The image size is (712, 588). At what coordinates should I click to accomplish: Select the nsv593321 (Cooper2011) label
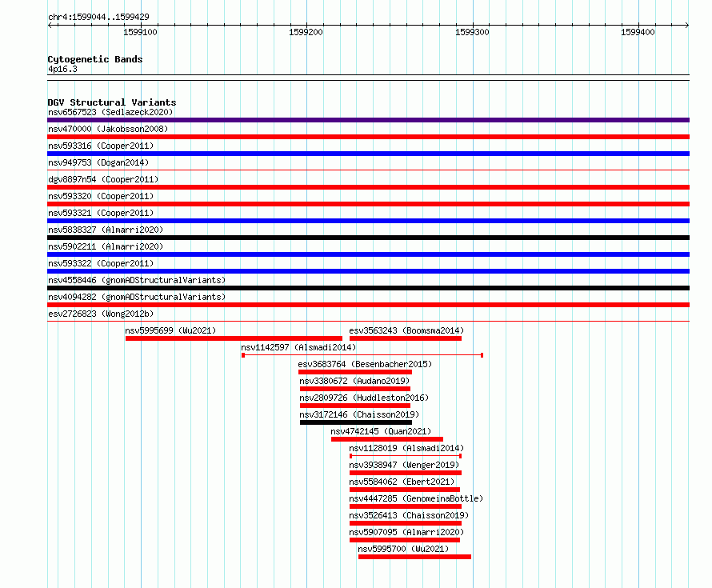click(x=101, y=213)
